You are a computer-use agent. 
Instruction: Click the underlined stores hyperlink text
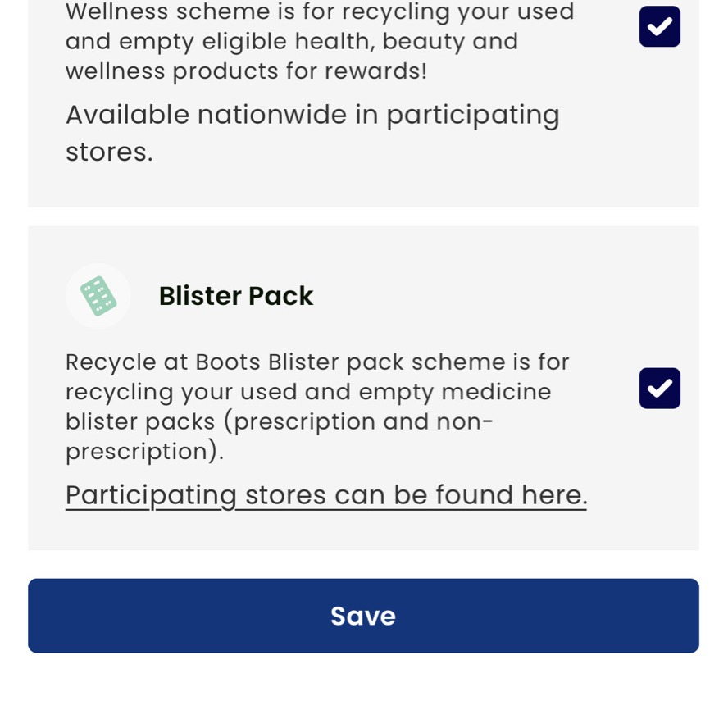tap(325, 494)
